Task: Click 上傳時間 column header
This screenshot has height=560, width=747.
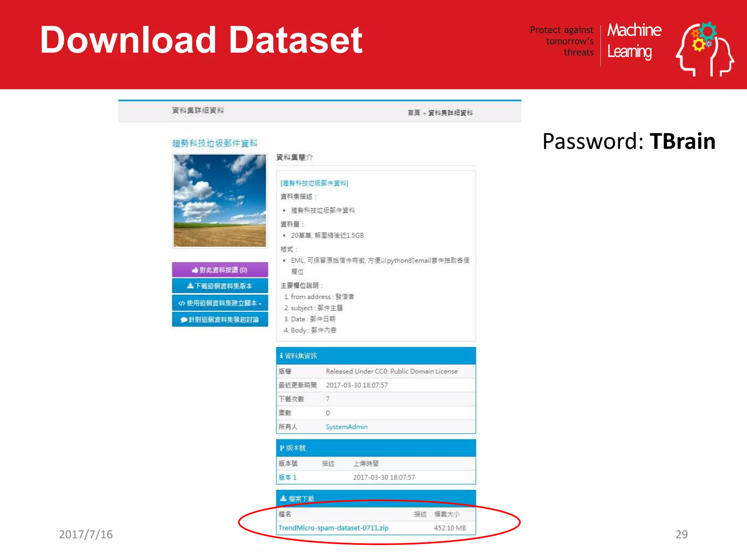Action: [366, 463]
